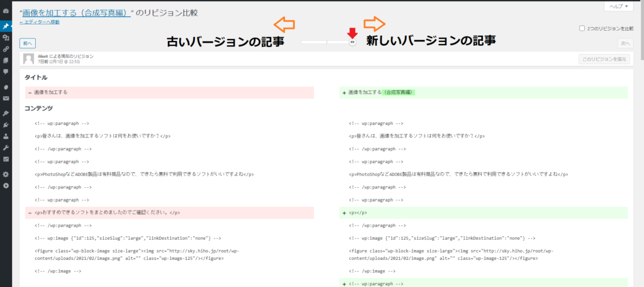Open the Media library sidebar icon
Screen dimensions: 644x287
(6, 38)
